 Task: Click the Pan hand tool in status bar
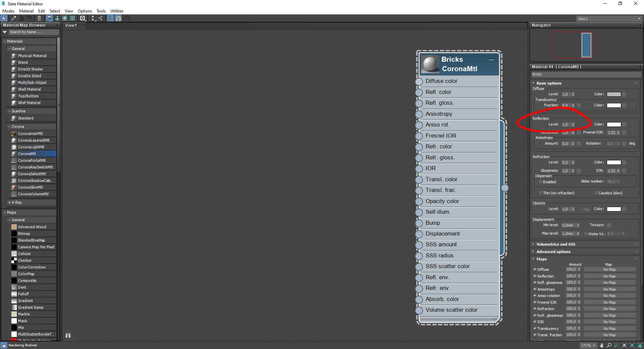tap(601, 345)
